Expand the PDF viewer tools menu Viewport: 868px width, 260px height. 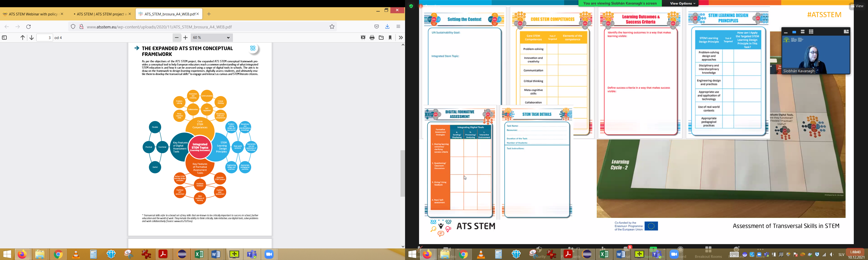[401, 38]
